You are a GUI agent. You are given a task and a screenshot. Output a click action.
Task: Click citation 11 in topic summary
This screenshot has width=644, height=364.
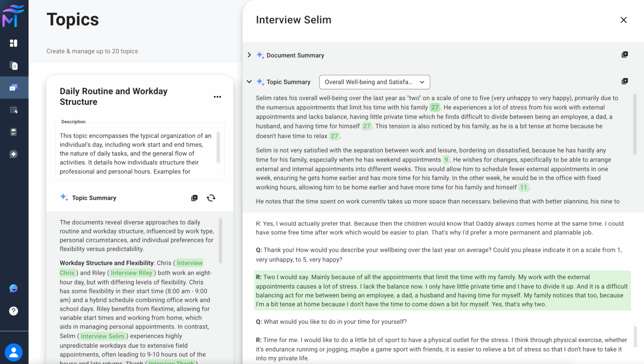click(523, 187)
